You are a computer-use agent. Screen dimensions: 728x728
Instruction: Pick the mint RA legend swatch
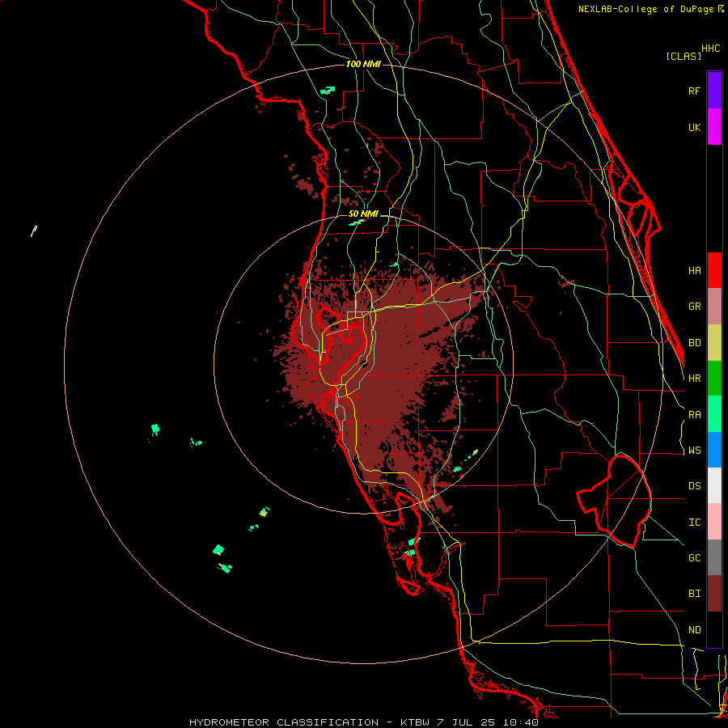coord(714,414)
